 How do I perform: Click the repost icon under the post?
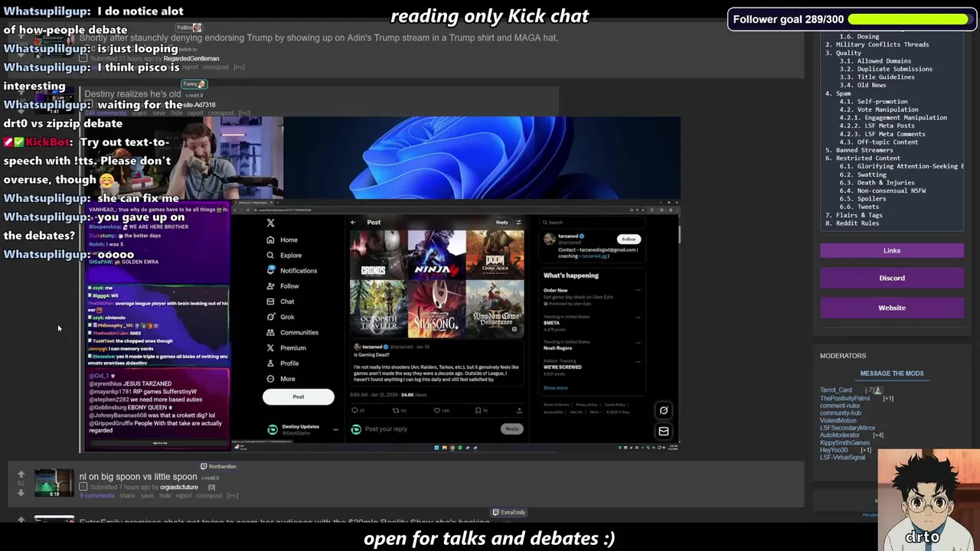pos(396,410)
